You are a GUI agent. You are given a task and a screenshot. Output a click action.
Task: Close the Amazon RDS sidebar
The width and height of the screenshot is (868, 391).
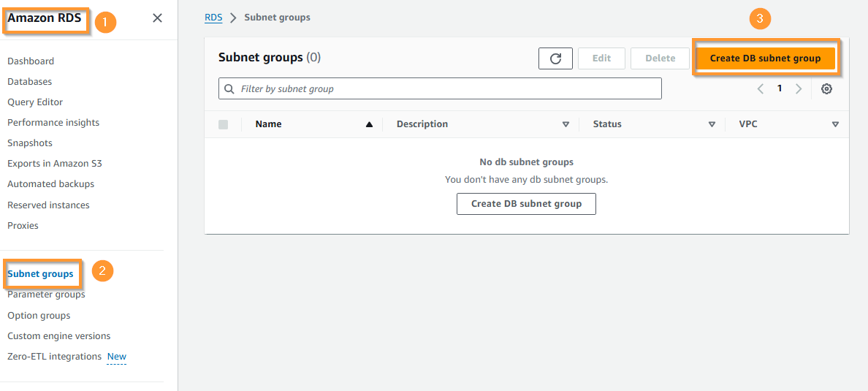coord(157,18)
